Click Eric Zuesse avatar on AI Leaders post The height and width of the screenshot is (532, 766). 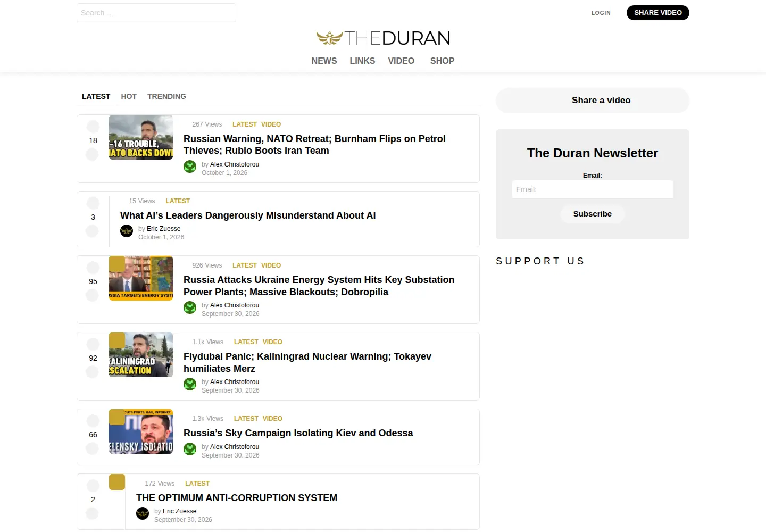pos(127,231)
